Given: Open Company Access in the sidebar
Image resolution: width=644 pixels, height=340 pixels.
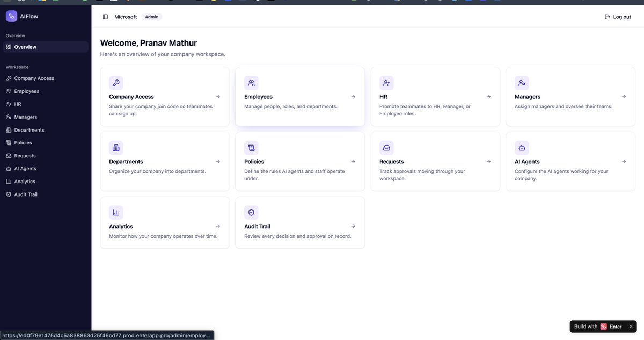Looking at the screenshot, I should [45, 78].
